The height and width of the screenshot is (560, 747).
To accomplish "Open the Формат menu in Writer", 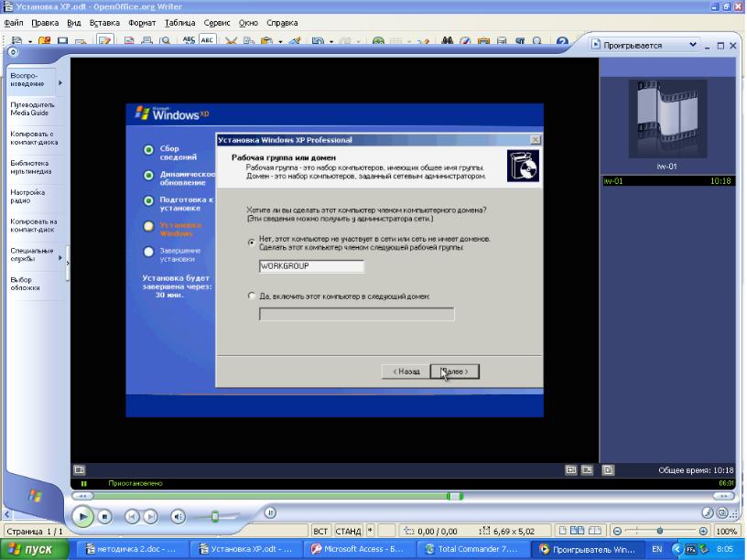I will click(x=142, y=23).
